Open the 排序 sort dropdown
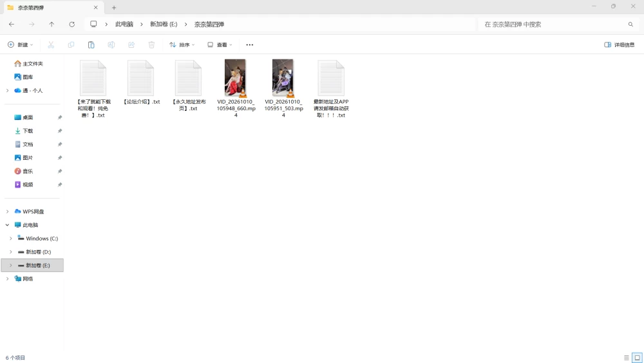The height and width of the screenshot is (363, 644). [182, 44]
